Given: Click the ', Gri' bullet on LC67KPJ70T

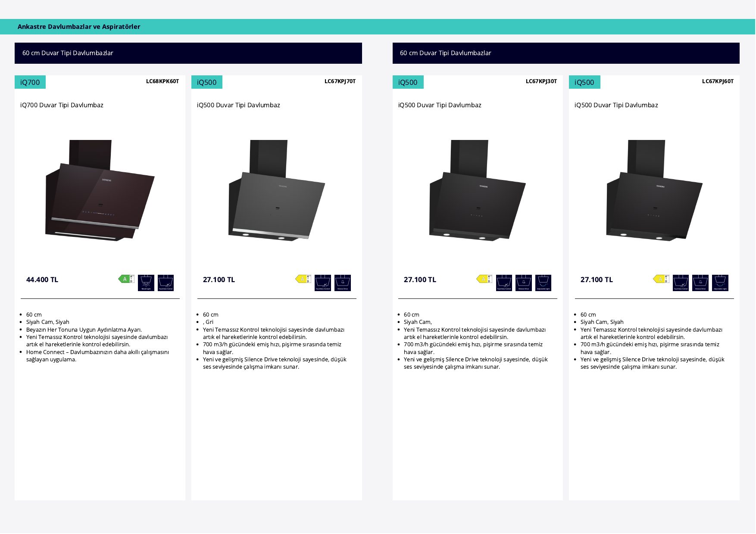Looking at the screenshot, I should (208, 322).
